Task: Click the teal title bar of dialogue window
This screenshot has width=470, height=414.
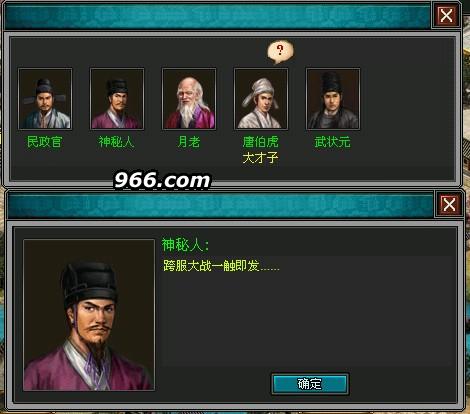Action: (x=220, y=205)
